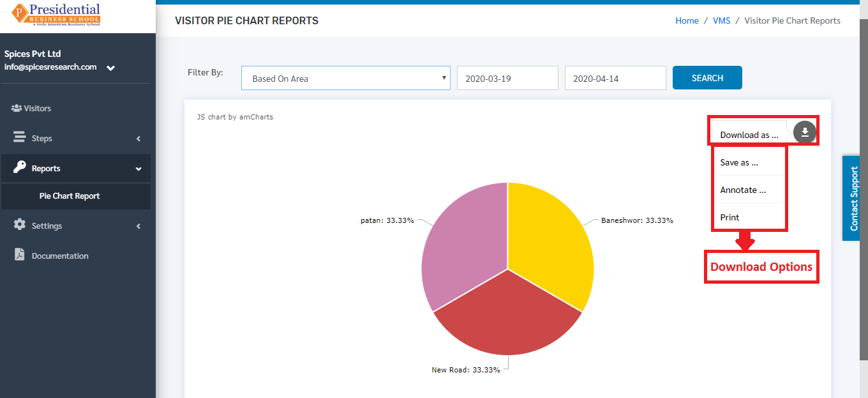This screenshot has width=868, height=398.
Task: Select Print from the export menu
Action: pos(749,217)
